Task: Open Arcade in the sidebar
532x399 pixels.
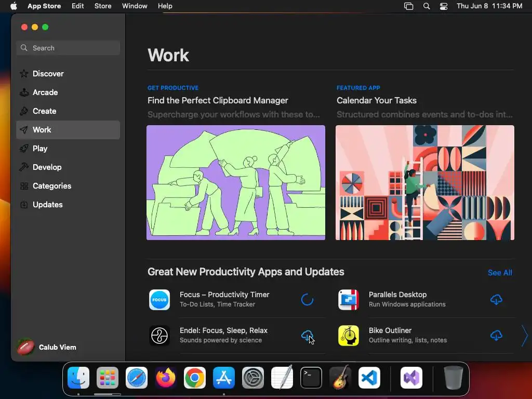Action: pyautogui.click(x=68, y=92)
